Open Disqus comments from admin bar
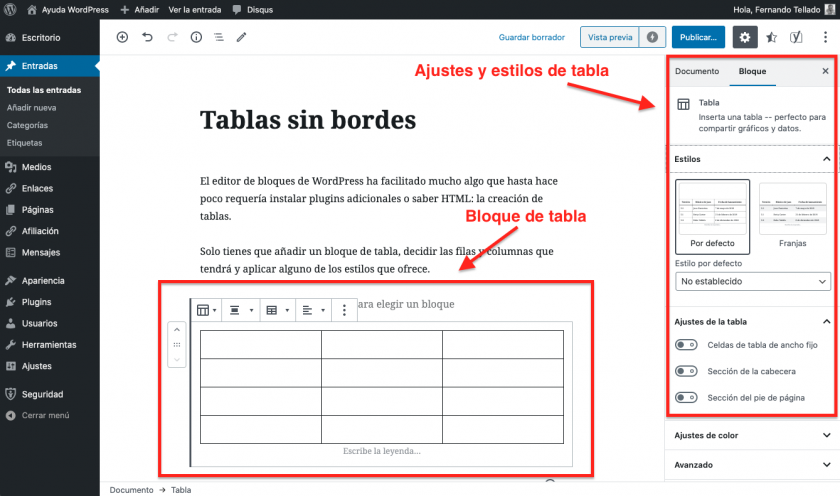 253,10
